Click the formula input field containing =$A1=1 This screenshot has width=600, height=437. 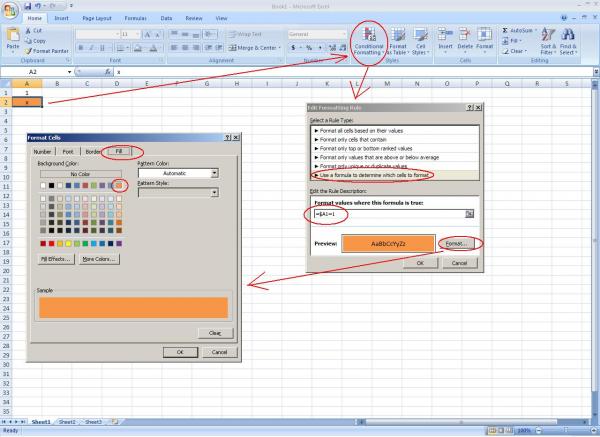pos(382,214)
